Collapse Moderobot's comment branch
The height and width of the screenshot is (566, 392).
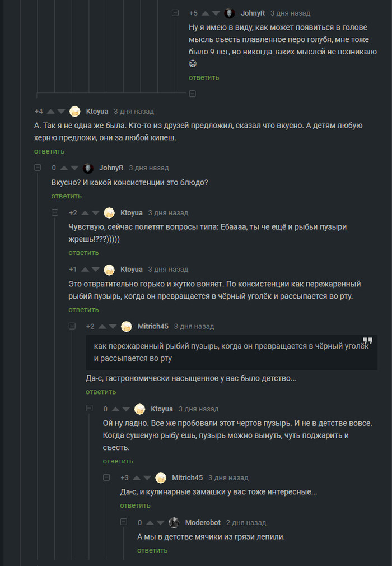pyautogui.click(x=124, y=522)
